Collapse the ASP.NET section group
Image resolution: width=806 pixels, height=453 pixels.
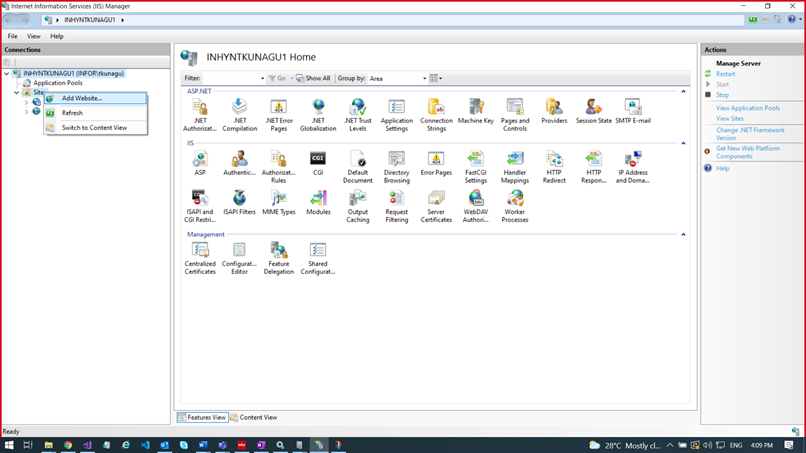click(683, 92)
